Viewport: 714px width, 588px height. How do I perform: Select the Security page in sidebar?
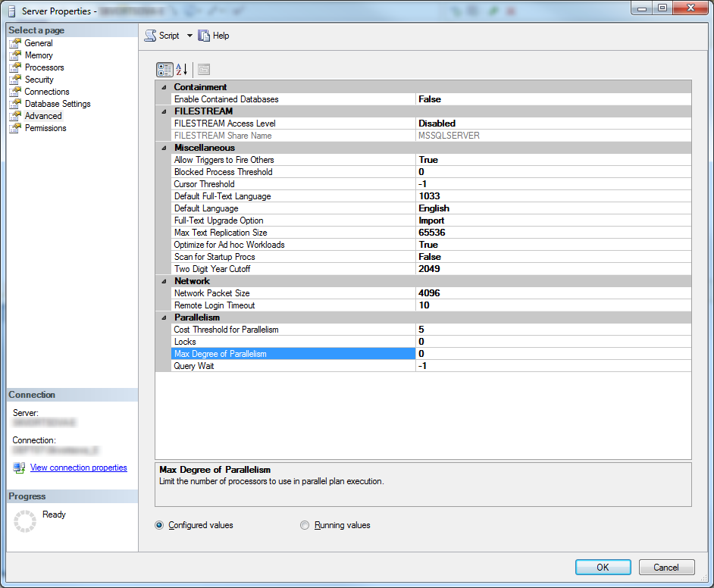[39, 80]
